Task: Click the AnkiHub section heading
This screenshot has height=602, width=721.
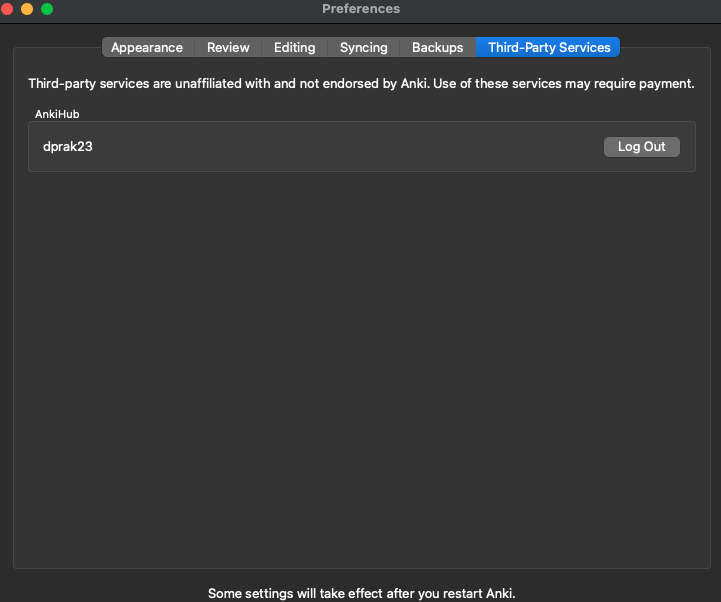Action: [57, 114]
